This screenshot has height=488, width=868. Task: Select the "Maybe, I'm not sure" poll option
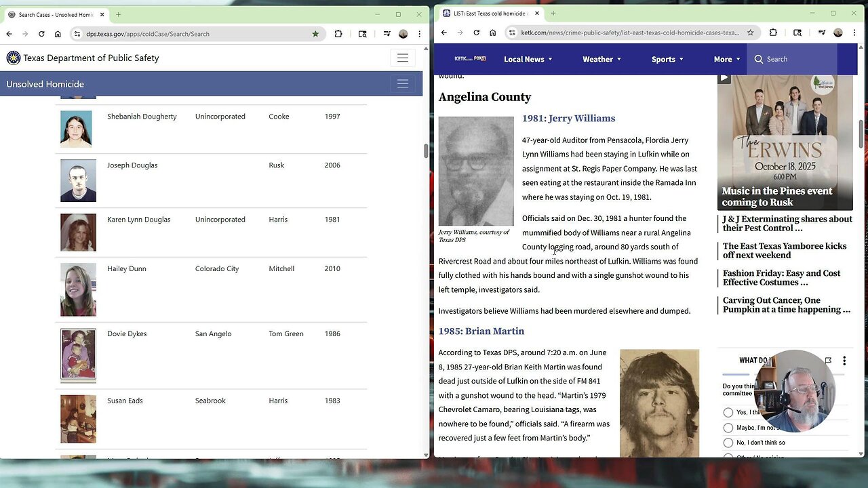(x=728, y=428)
